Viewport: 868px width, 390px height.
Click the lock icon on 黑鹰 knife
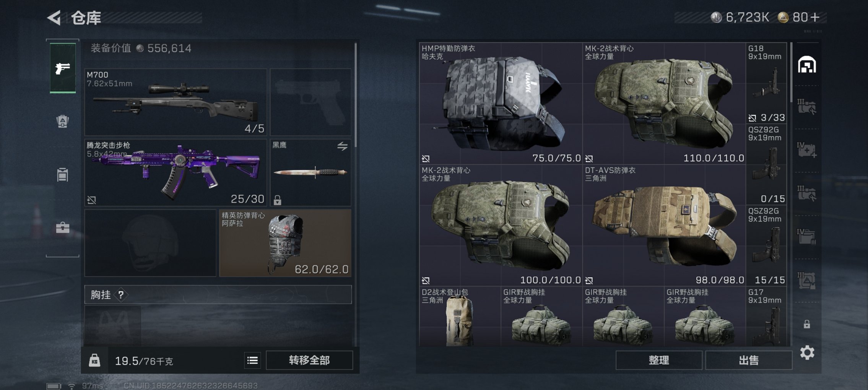277,200
